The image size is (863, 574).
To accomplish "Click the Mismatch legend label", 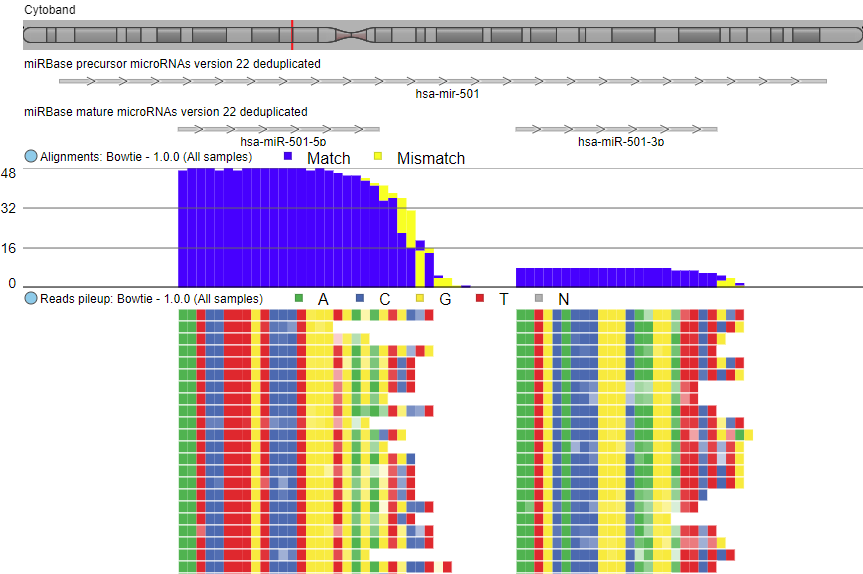I will tap(431, 158).
